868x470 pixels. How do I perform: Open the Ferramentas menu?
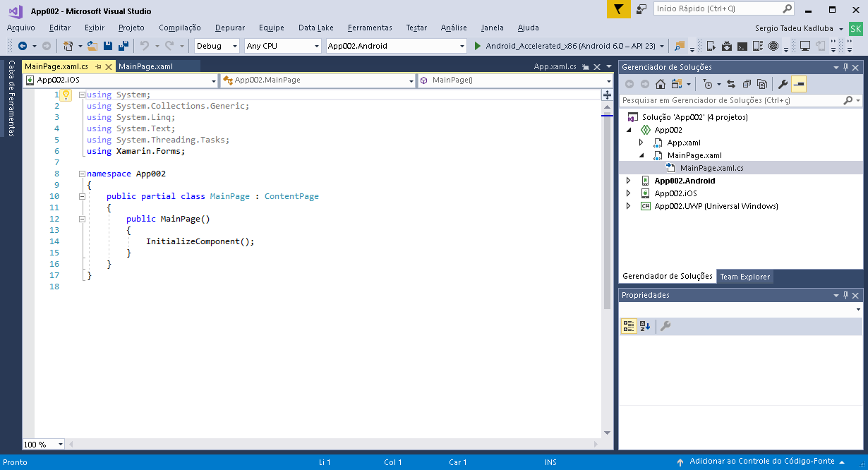click(x=370, y=28)
